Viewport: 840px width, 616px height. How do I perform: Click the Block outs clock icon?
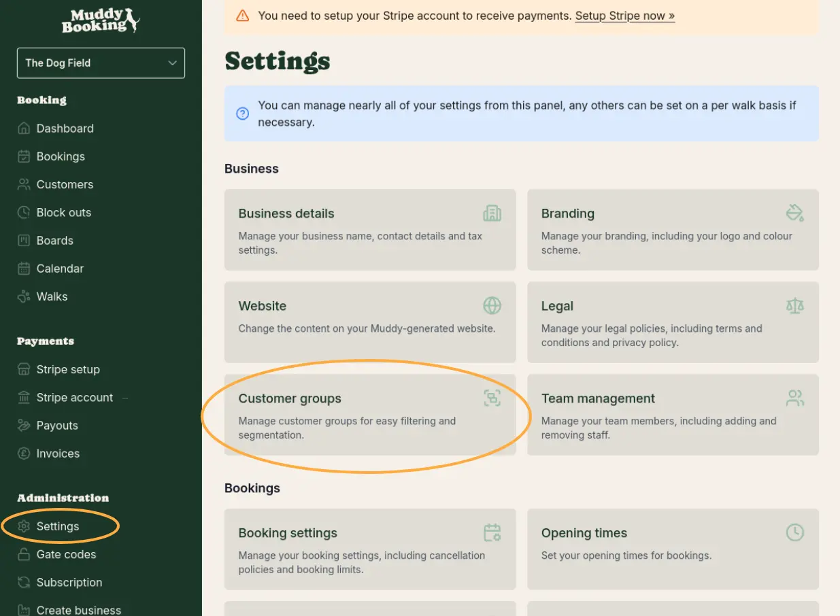coord(23,212)
